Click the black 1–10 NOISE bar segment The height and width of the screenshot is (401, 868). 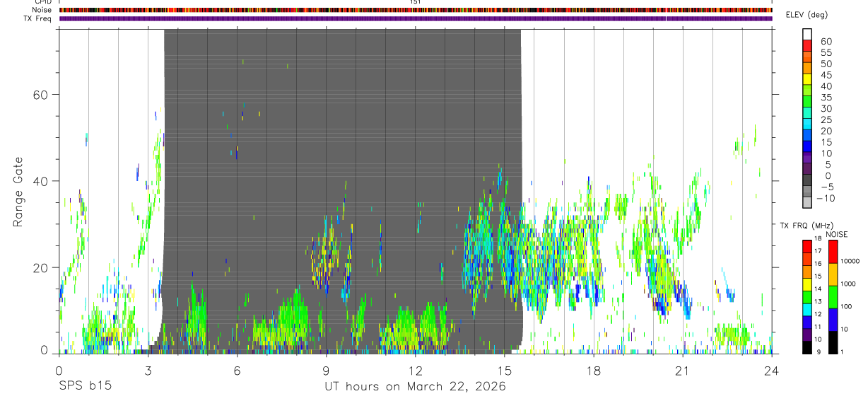tap(833, 342)
